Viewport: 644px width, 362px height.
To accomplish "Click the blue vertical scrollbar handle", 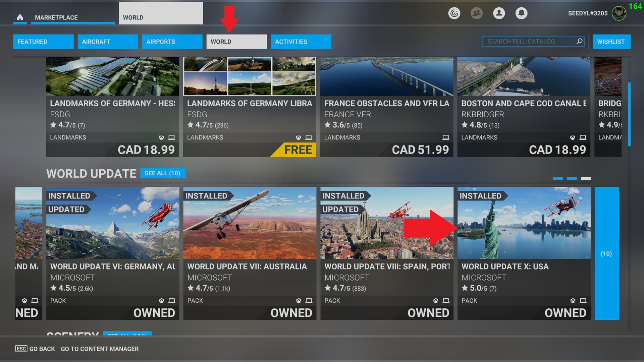I will tap(629, 114).
